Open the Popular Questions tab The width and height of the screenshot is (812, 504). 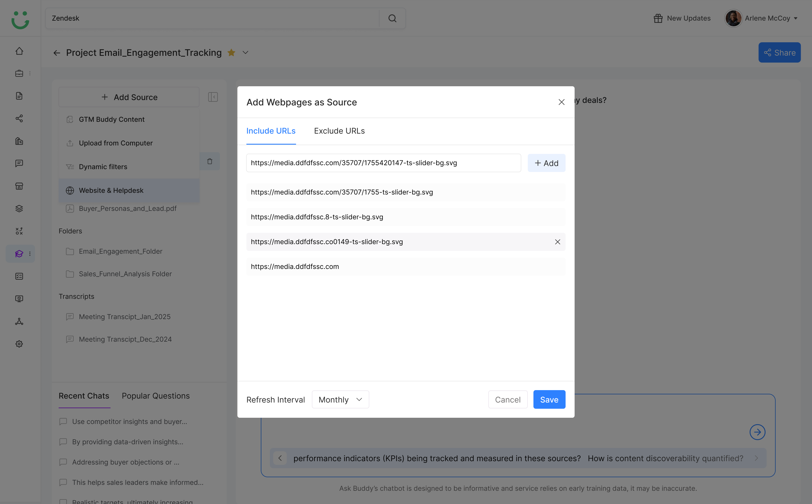click(x=156, y=396)
